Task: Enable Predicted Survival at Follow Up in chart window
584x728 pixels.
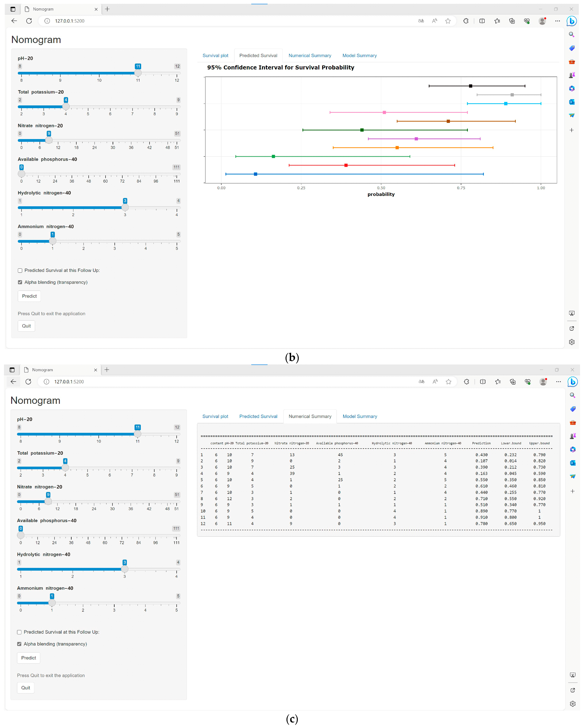Action: point(20,270)
